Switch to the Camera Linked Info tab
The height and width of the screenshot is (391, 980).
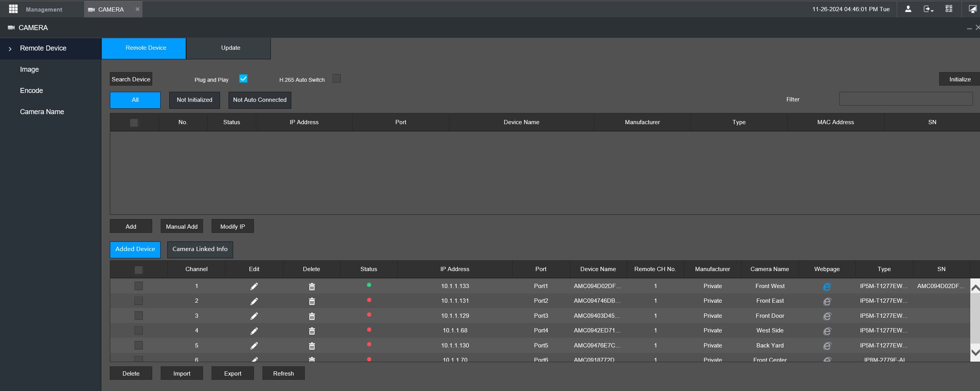pos(200,249)
